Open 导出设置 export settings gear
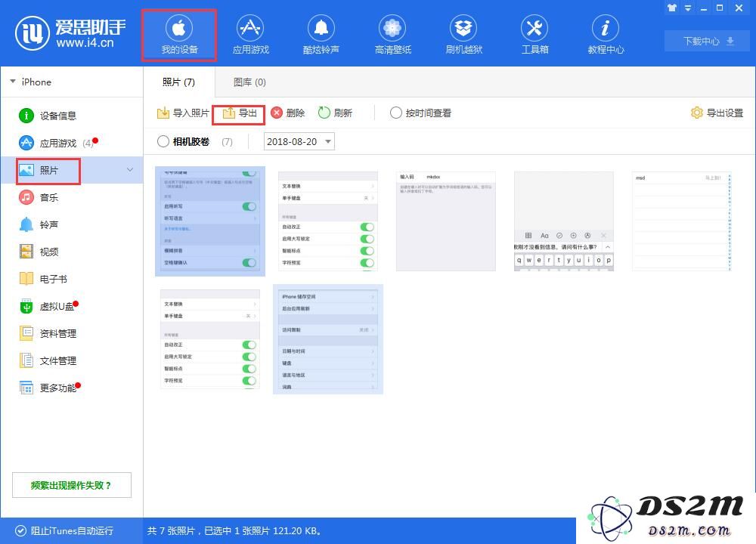The height and width of the screenshot is (544, 756). pyautogui.click(x=717, y=113)
